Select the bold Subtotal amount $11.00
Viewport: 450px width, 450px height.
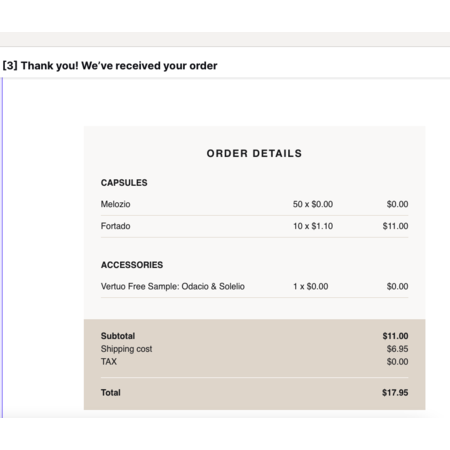(x=395, y=336)
